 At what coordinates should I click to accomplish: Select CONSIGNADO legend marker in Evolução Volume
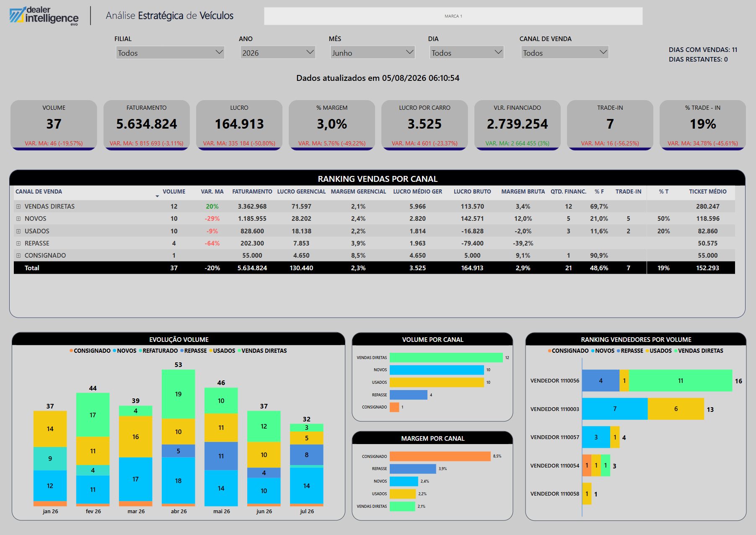[71, 351]
